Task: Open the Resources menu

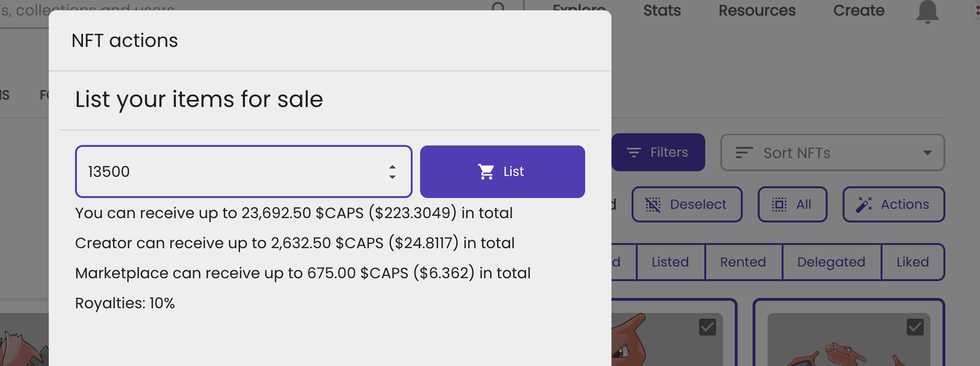Action: [x=757, y=10]
